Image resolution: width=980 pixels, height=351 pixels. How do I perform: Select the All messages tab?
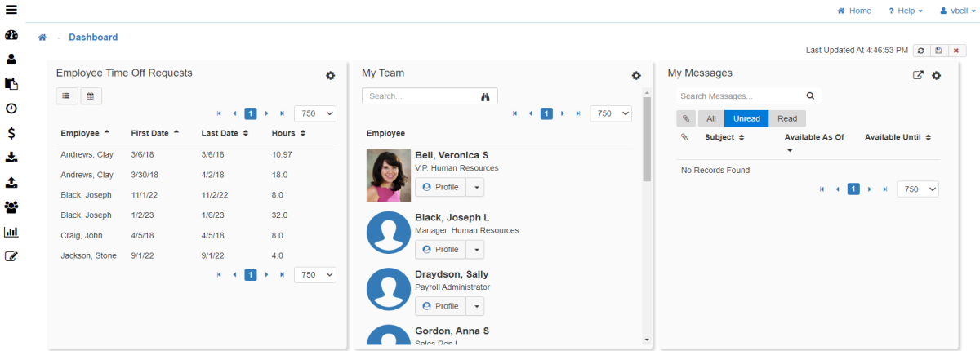coord(710,118)
